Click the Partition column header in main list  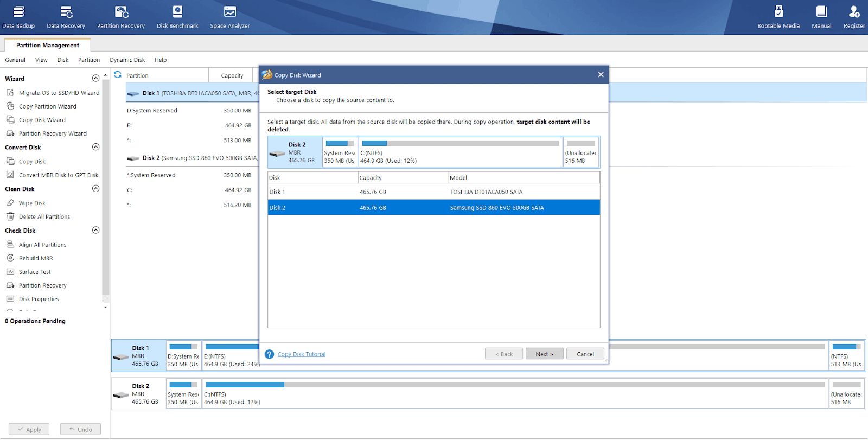167,75
